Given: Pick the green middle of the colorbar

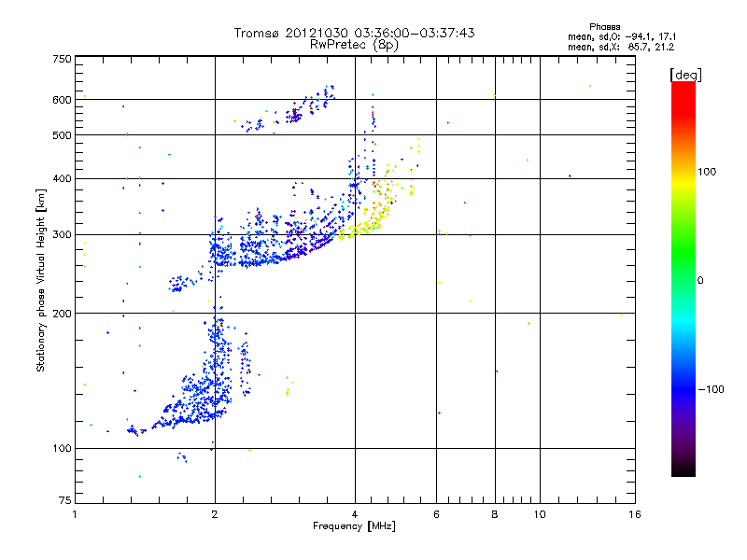Looking at the screenshot, I should pyautogui.click(x=684, y=258).
